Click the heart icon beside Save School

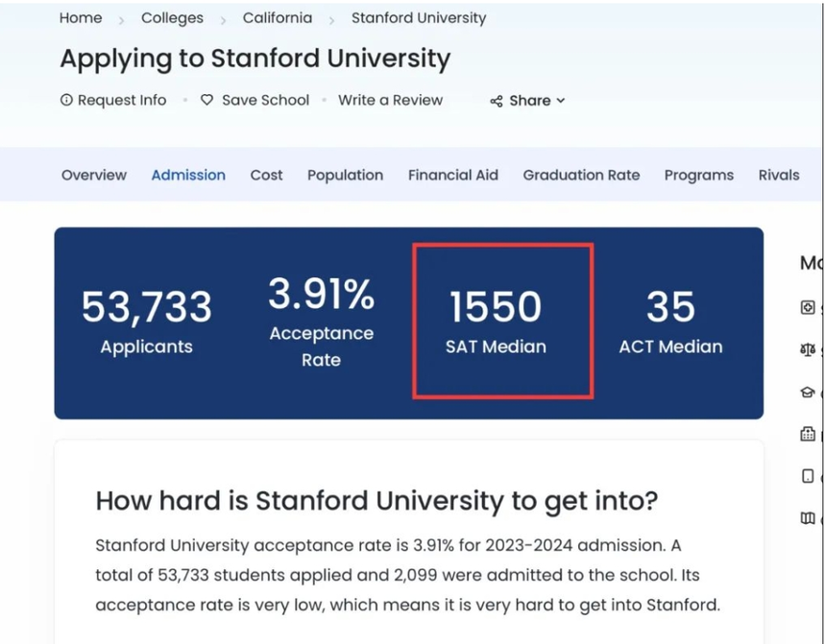tap(206, 100)
